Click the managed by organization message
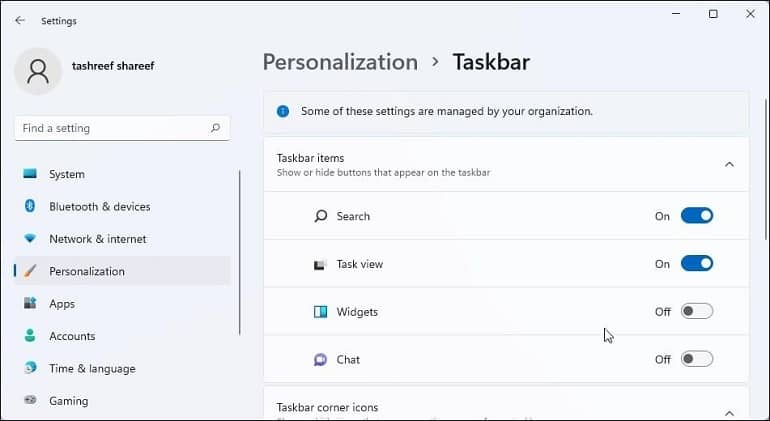 pyautogui.click(x=447, y=111)
